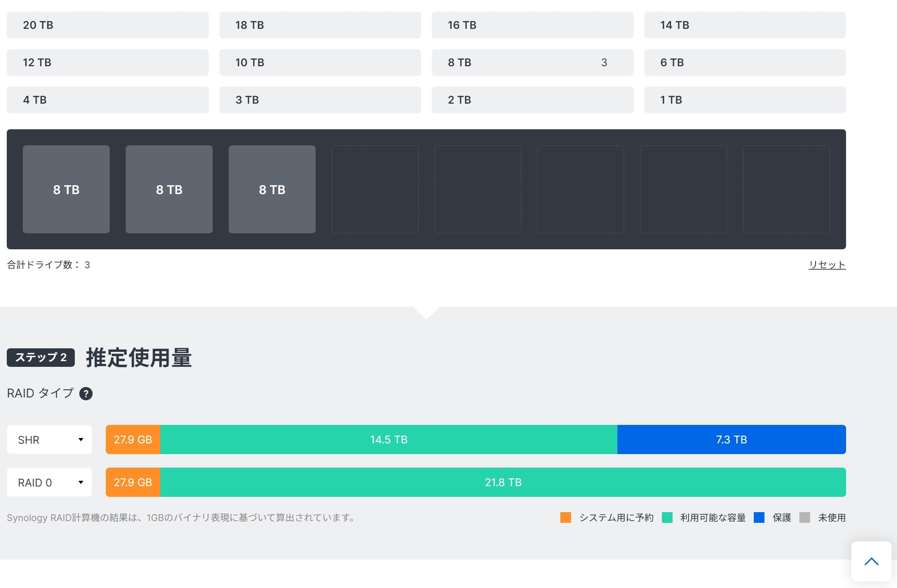Click the fourth empty drive bay
This screenshot has height=588, width=897.
tap(375, 189)
